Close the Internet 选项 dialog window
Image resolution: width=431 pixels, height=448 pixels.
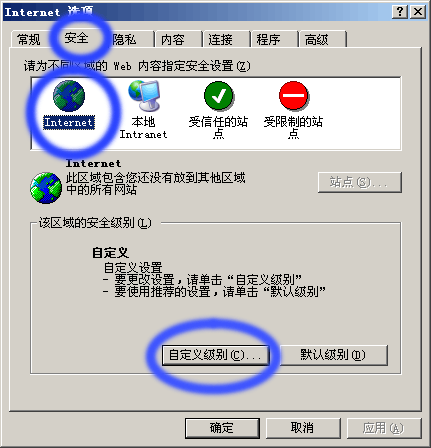point(418,12)
